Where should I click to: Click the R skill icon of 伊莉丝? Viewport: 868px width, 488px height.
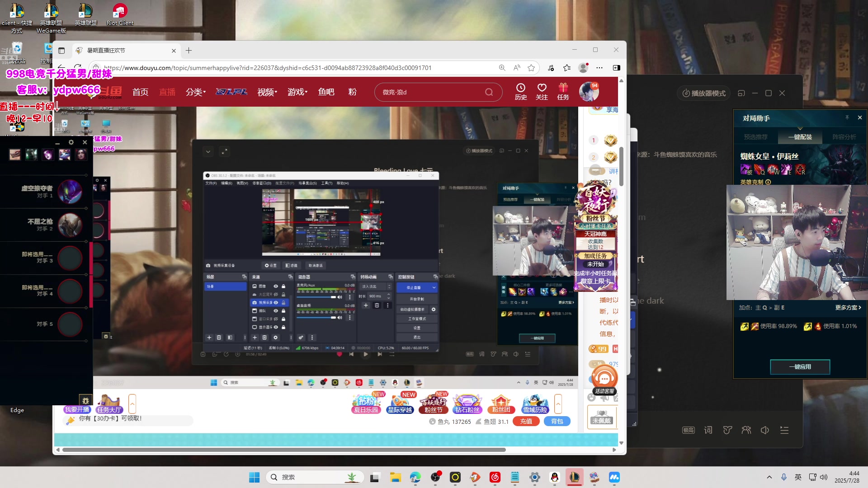click(800, 169)
